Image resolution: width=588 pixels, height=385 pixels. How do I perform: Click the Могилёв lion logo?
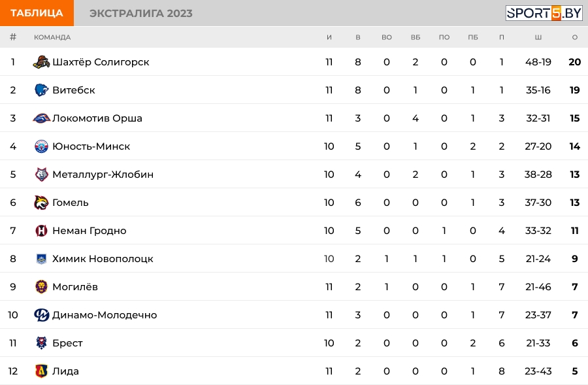[x=41, y=287]
